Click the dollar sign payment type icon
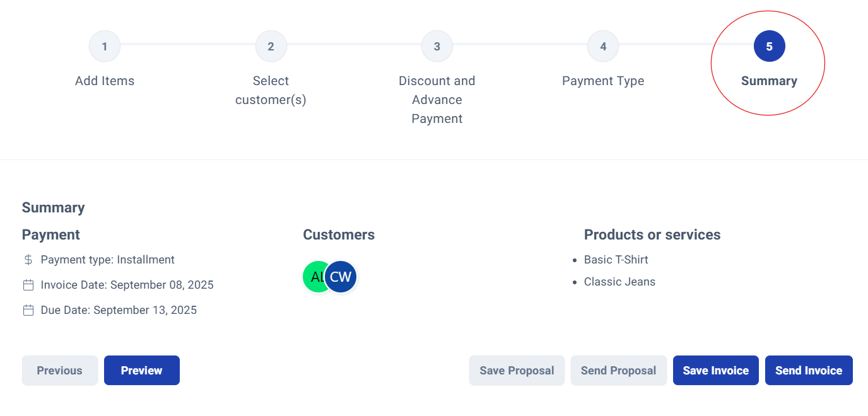Viewport: 868px width, 416px height. (28, 260)
